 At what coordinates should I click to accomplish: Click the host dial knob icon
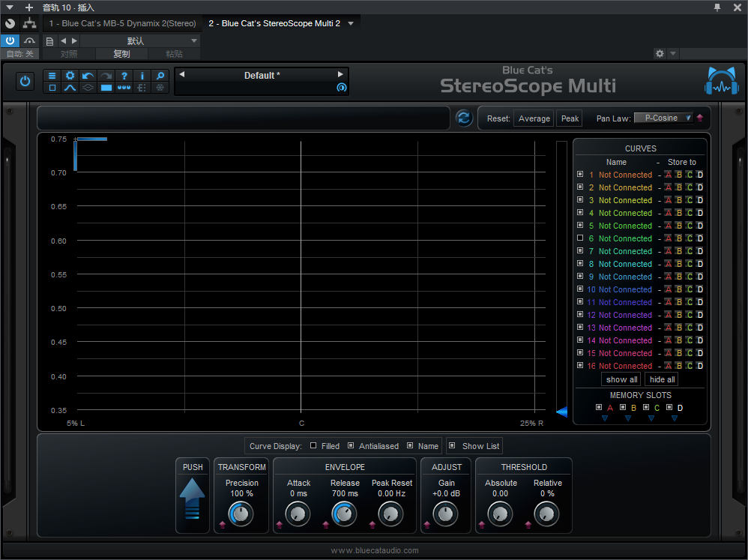pos(10,23)
